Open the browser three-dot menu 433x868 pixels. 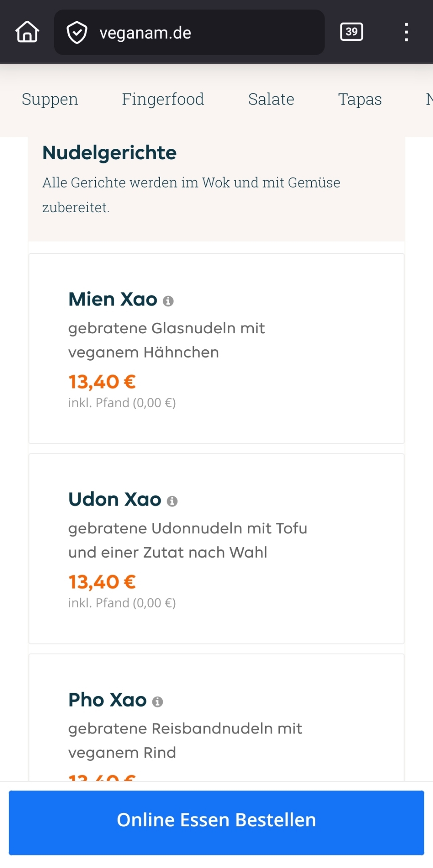pos(406,32)
